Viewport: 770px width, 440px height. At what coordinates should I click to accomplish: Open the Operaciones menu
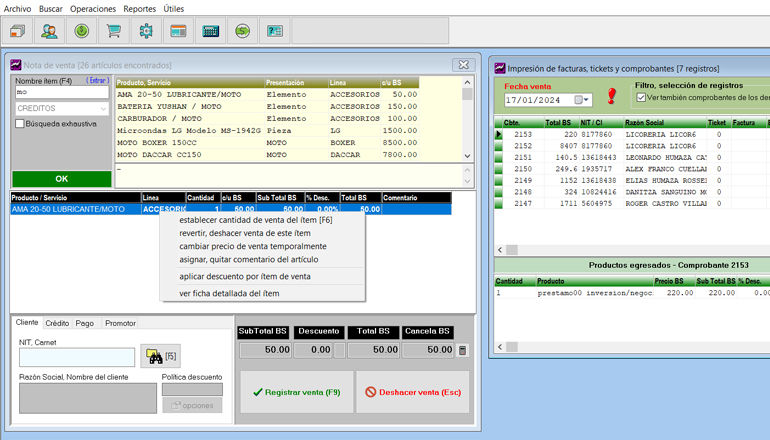pos(93,9)
